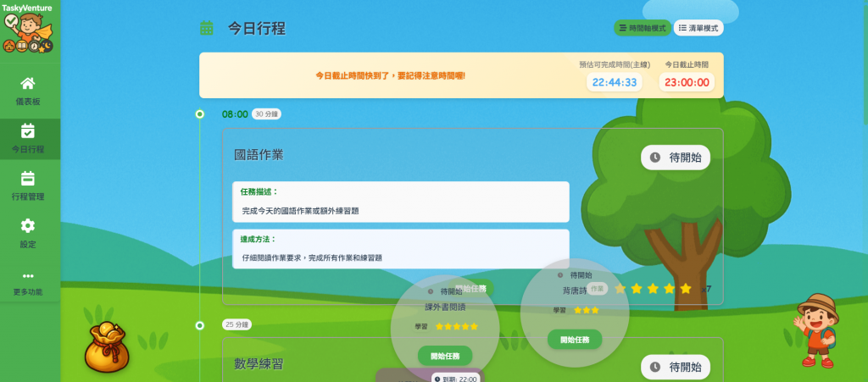The image size is (868, 382).
Task: Click the 任務描述 description box
Action: pyautogui.click(x=401, y=202)
